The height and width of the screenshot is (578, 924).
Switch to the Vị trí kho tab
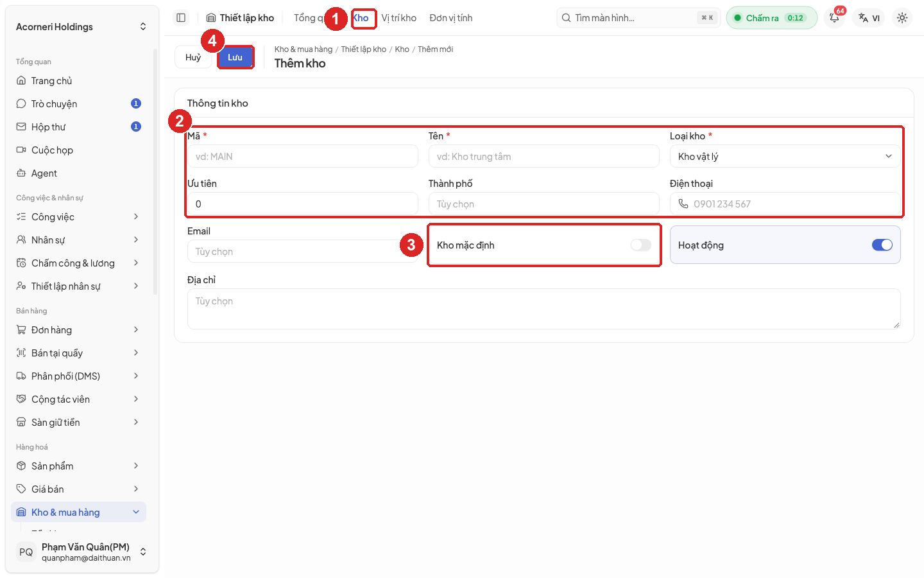pyautogui.click(x=398, y=18)
